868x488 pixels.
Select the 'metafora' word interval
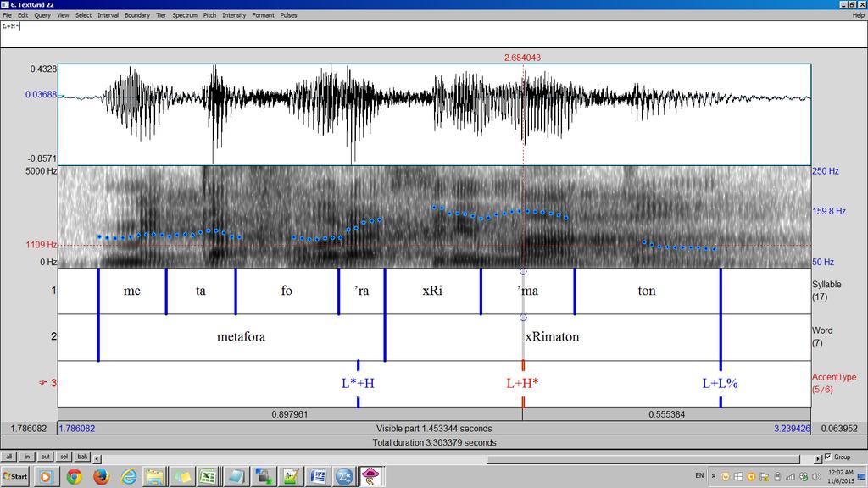pos(242,337)
